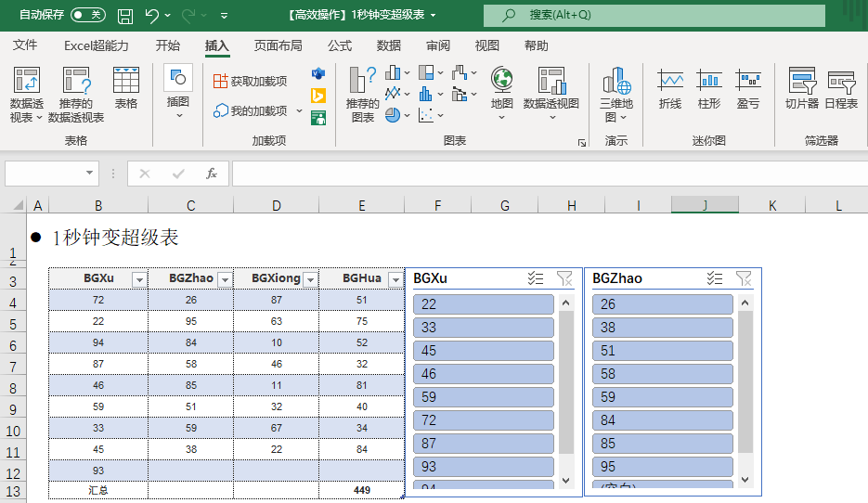Insert a combo chart

click(464, 94)
